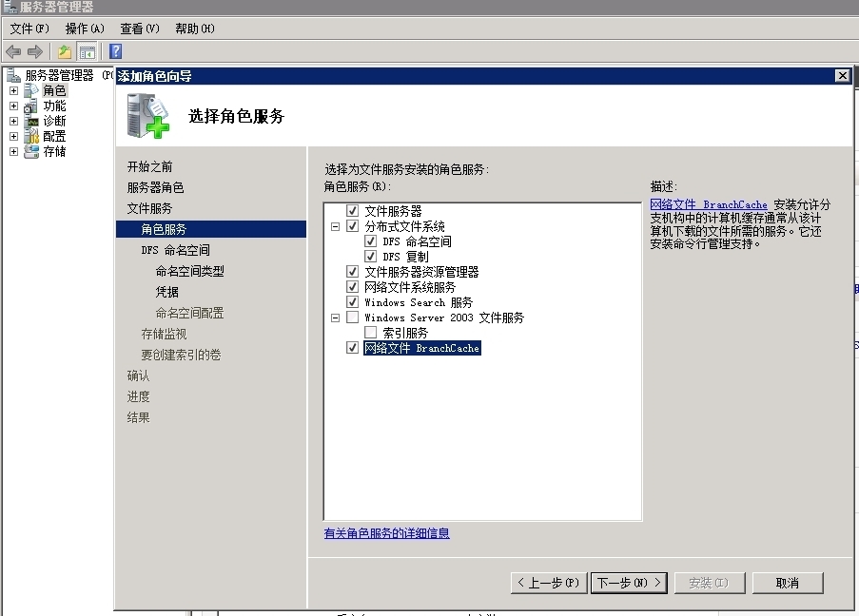Image resolution: width=859 pixels, height=616 pixels.
Task: Expand the 功能 node in console tree
Action: click(13, 106)
